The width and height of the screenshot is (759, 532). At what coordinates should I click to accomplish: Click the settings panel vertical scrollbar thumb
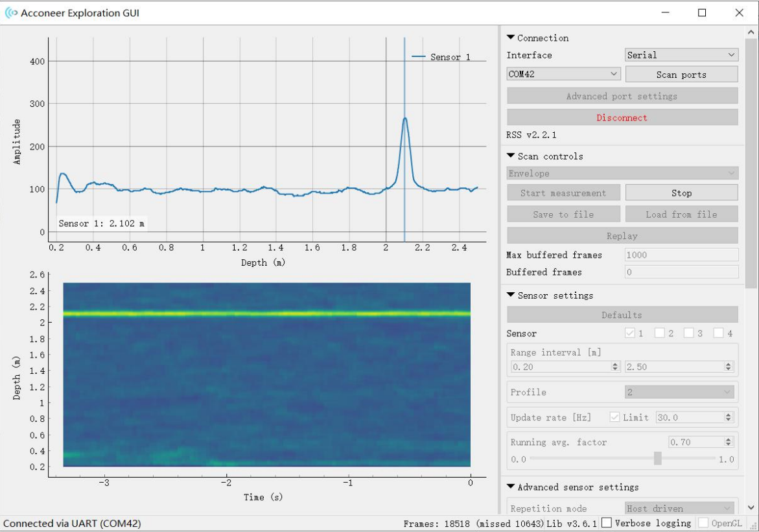click(751, 163)
